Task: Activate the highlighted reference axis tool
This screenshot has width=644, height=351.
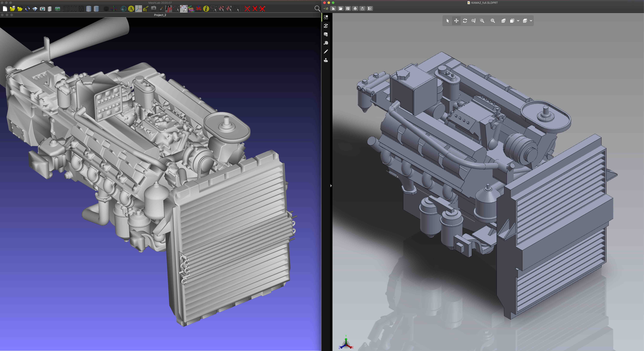Action: pos(139,9)
